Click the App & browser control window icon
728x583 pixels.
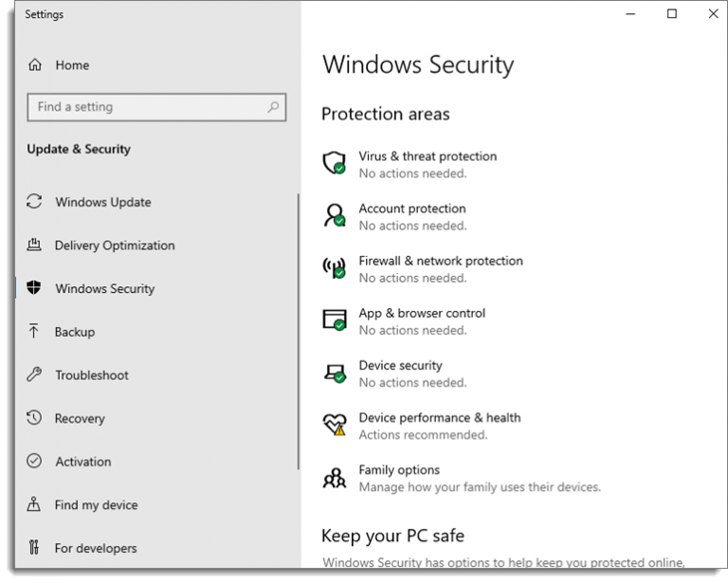(335, 320)
